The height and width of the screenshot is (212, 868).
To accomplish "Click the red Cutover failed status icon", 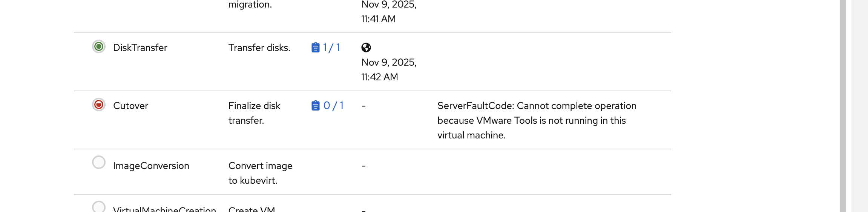I will click(99, 105).
